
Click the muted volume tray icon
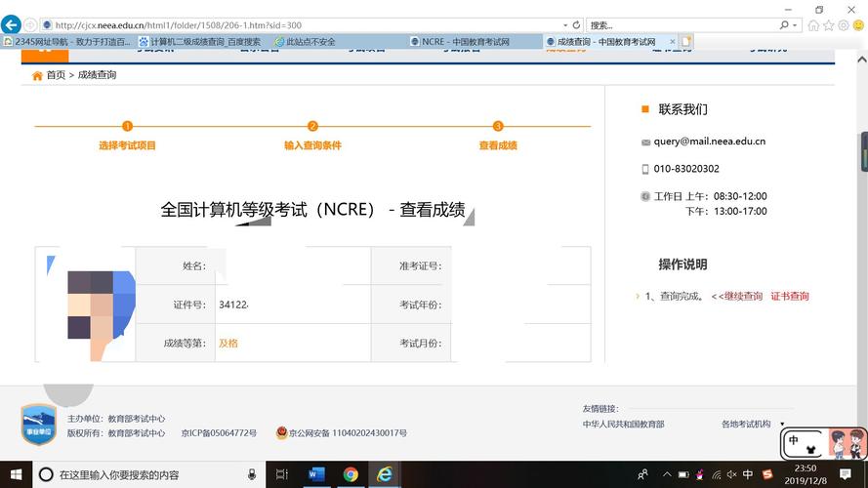[x=732, y=474]
